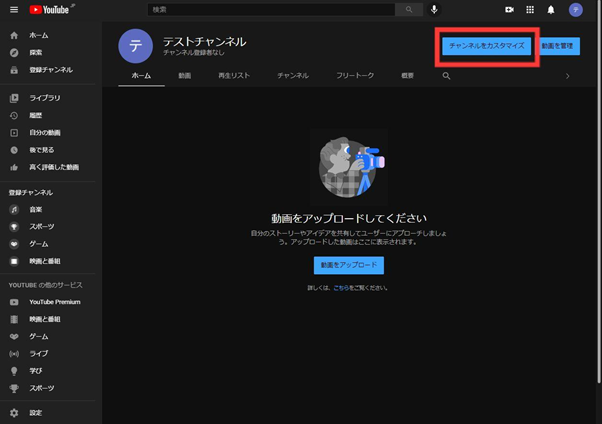Open the notifications bell
602x424 pixels.
click(551, 10)
